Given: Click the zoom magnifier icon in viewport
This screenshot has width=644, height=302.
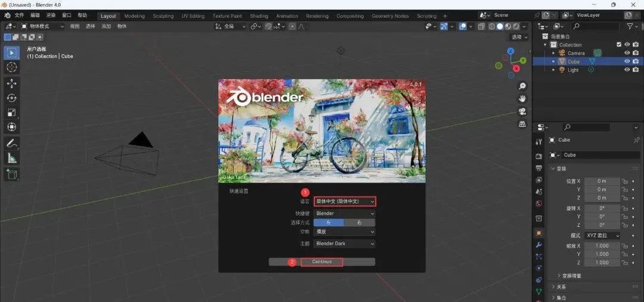Looking at the screenshot, I should pyautogui.click(x=522, y=86).
